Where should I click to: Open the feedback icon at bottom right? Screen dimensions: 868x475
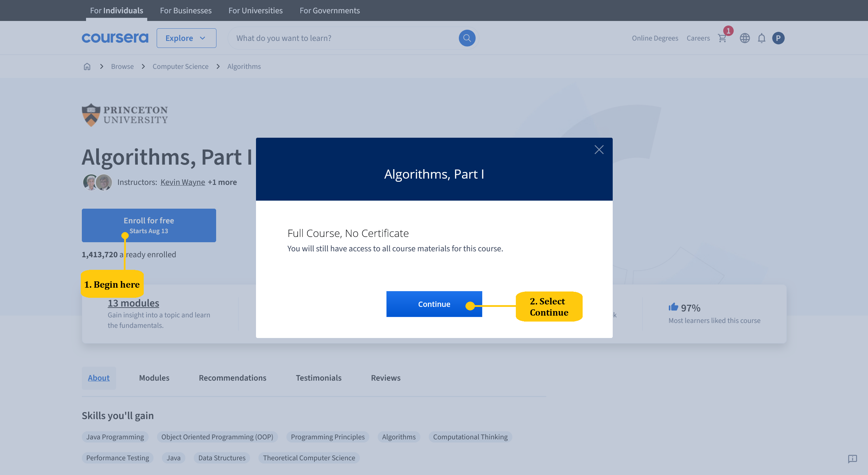(853, 459)
